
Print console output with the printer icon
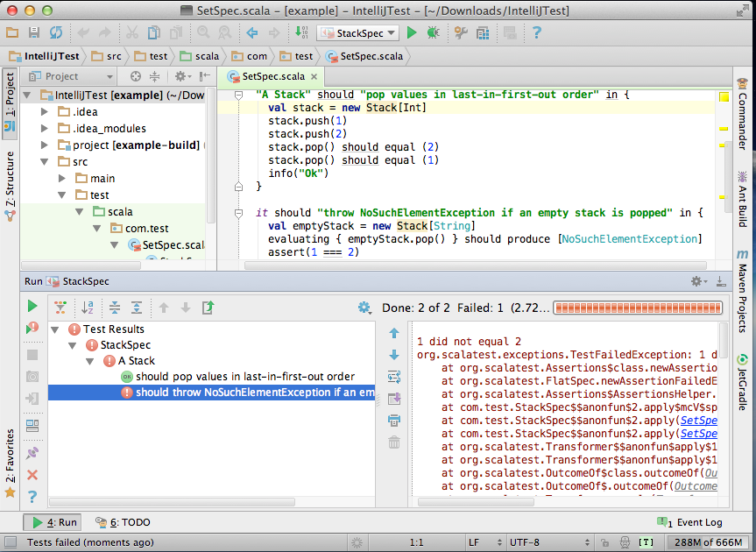click(394, 421)
